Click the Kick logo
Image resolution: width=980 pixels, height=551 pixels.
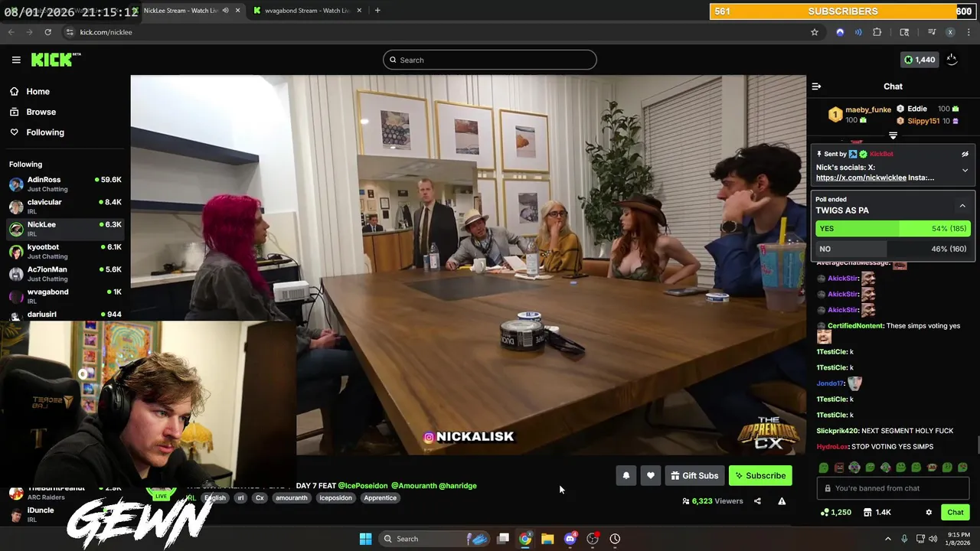point(56,60)
